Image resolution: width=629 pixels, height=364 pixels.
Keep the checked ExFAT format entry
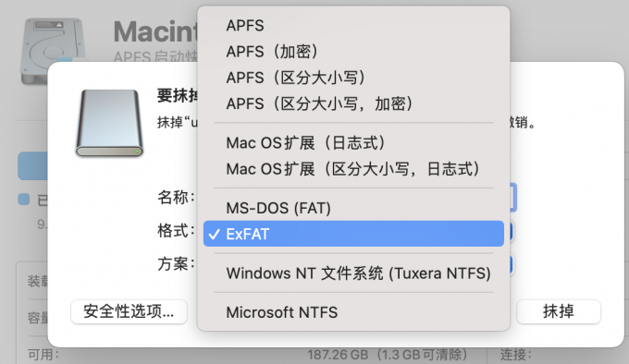(353, 234)
